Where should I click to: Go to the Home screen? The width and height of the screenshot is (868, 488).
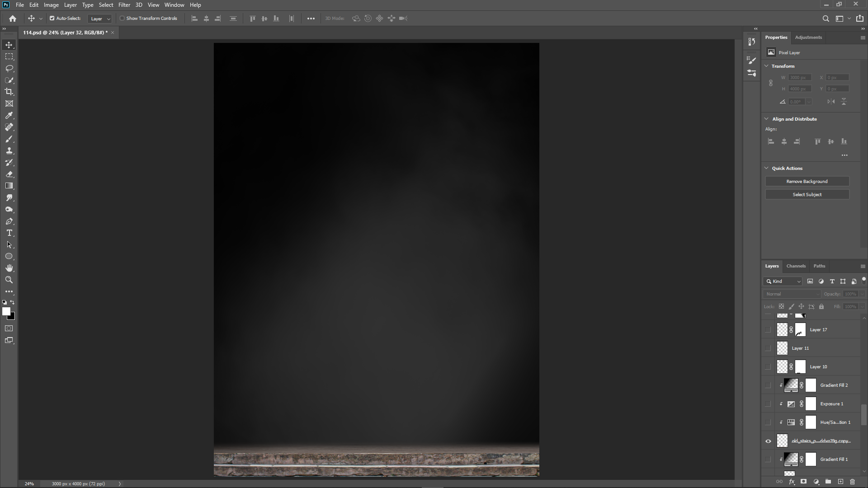tap(13, 19)
